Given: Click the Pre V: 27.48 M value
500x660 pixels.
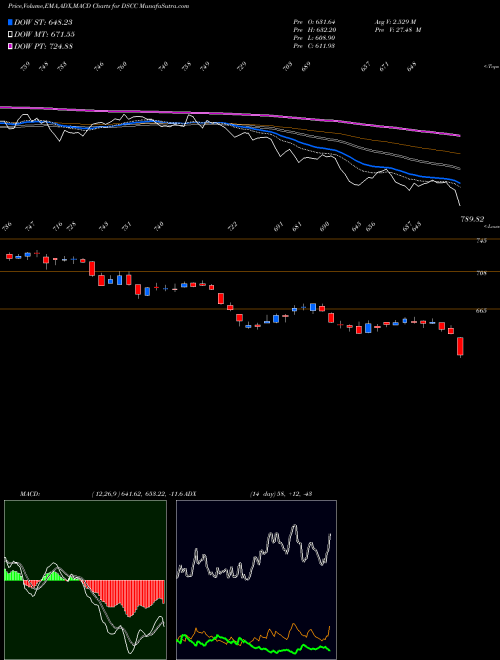Looking at the screenshot, I should tap(397, 30).
